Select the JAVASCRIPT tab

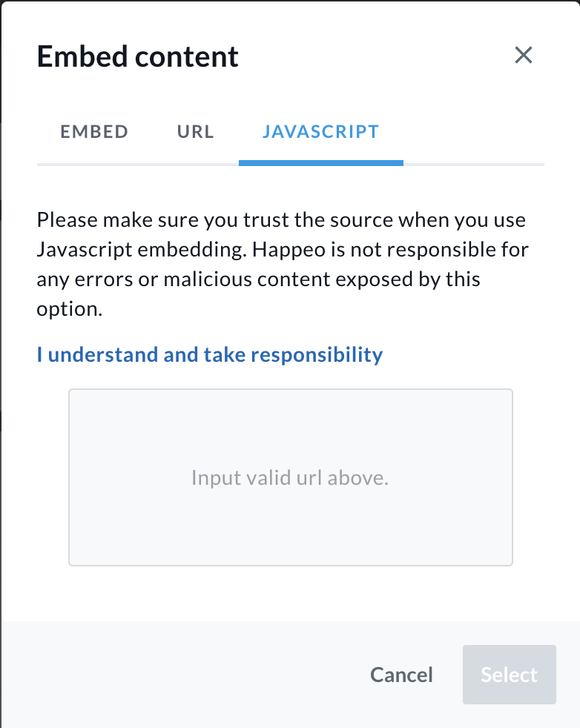(320, 132)
